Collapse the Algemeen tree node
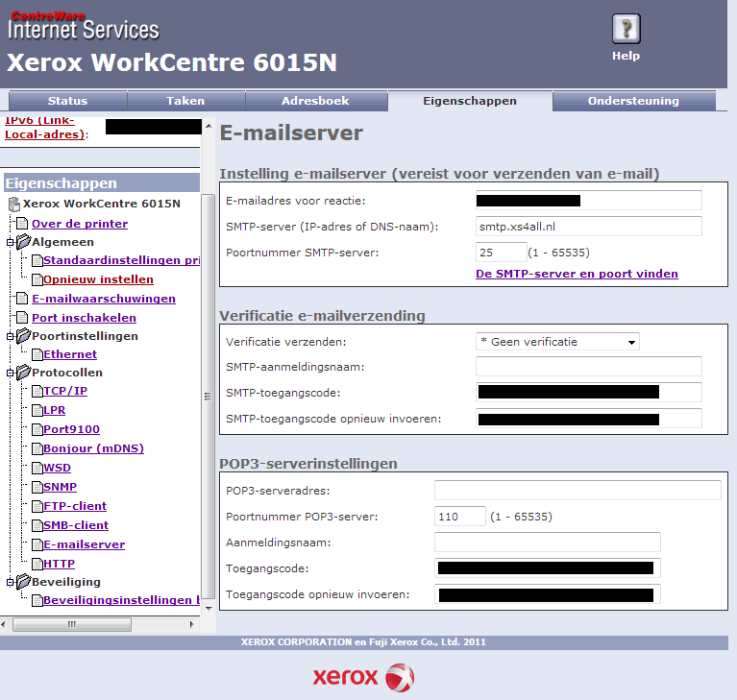Screen dimensions: 737x700 pos(10,242)
